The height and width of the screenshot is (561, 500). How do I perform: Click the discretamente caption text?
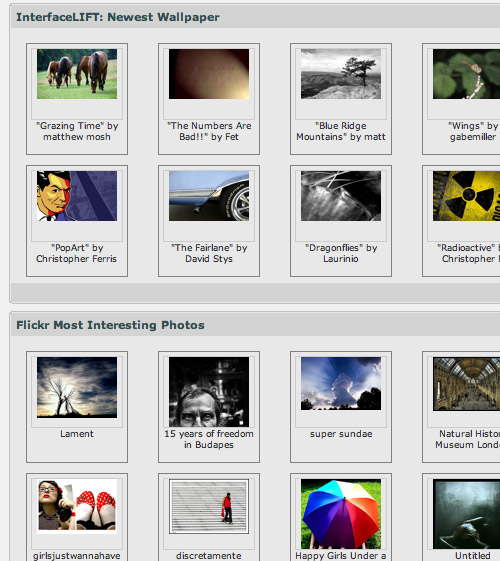[209, 556]
